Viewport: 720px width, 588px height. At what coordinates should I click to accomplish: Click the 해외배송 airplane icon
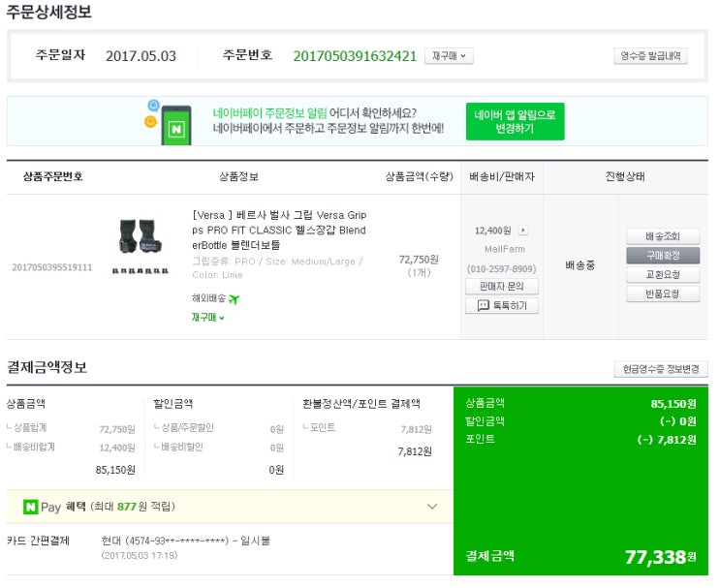234,299
